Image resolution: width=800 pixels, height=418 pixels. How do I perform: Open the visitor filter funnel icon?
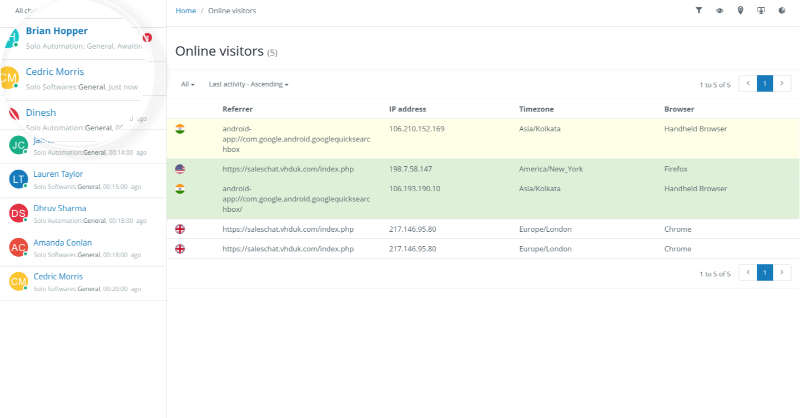pyautogui.click(x=698, y=10)
